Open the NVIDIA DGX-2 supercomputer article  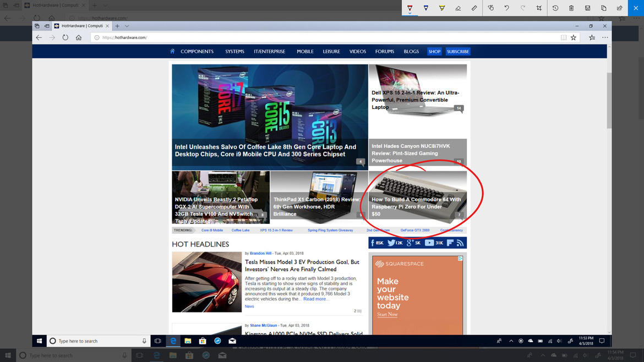pos(221,198)
